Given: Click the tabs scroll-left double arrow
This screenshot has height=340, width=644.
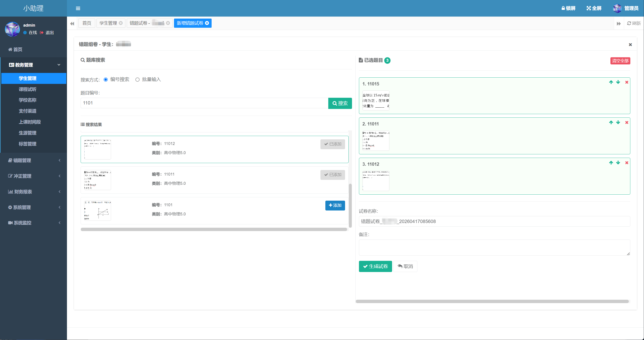Looking at the screenshot, I should click(x=72, y=23).
